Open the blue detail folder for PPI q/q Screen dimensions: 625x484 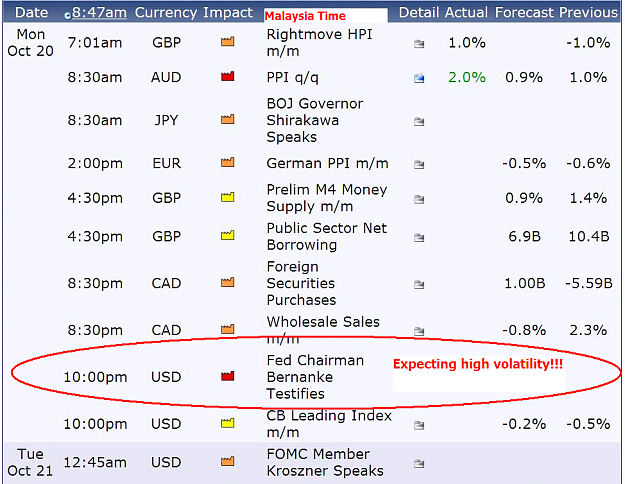tap(419, 78)
